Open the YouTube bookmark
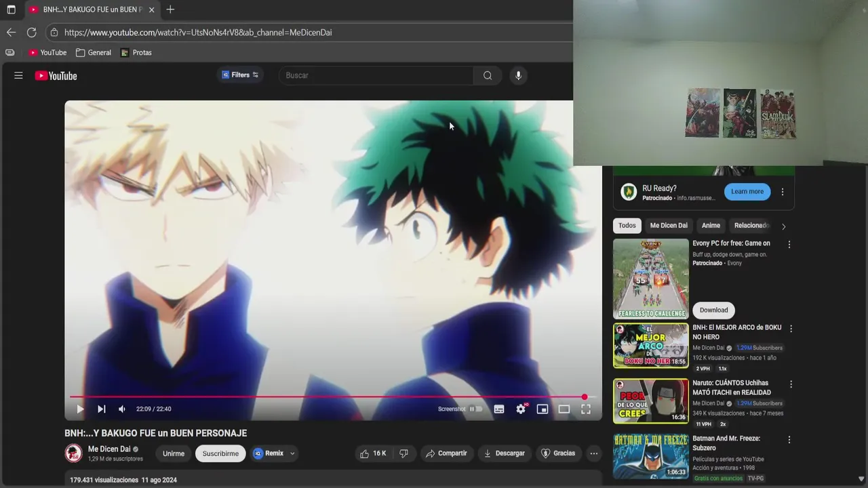This screenshot has width=868, height=488. point(47,52)
